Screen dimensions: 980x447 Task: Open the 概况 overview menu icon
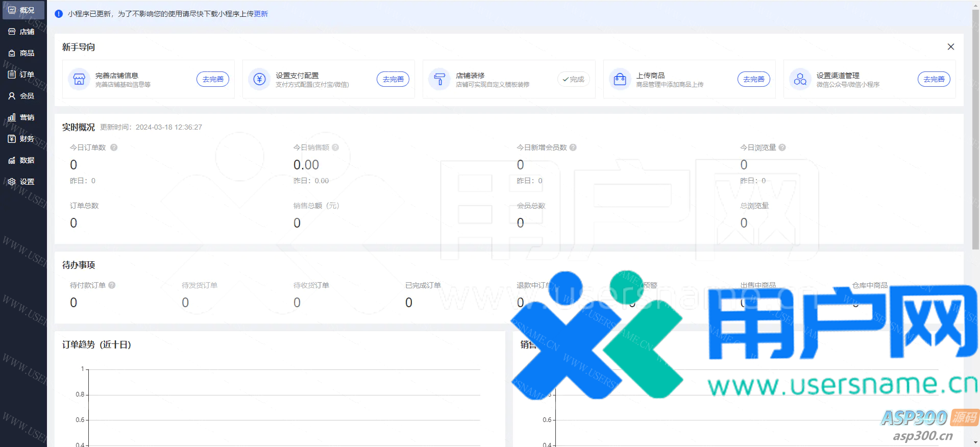[12, 10]
